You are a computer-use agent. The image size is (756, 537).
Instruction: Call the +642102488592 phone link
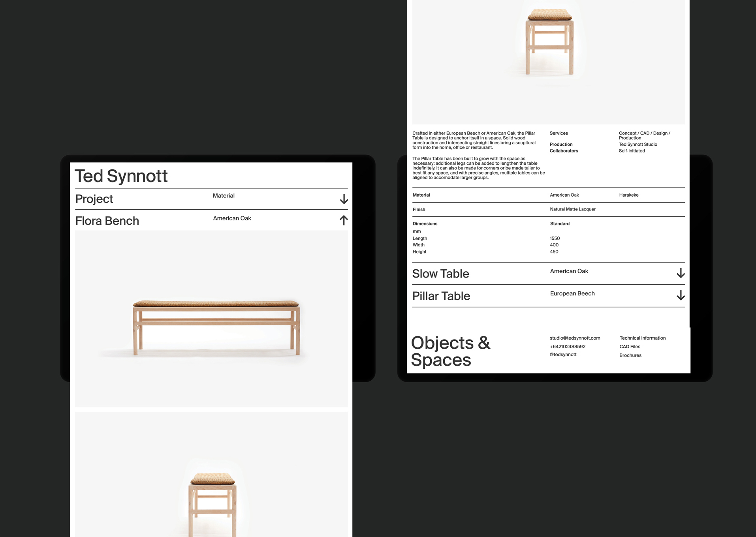click(567, 347)
